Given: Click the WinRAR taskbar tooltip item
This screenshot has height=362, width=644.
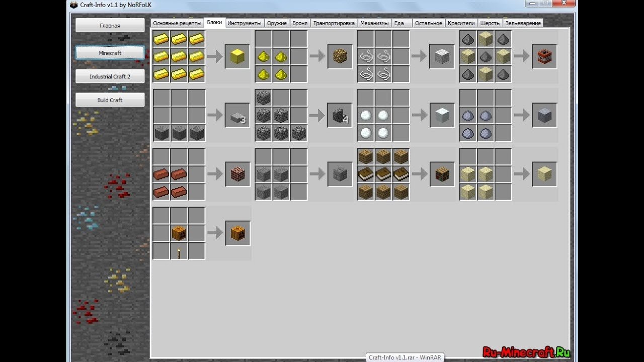Looking at the screenshot, I should (x=405, y=357).
